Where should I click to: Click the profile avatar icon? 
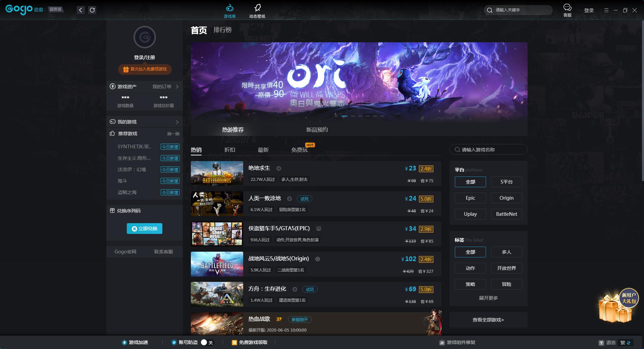[x=145, y=37]
